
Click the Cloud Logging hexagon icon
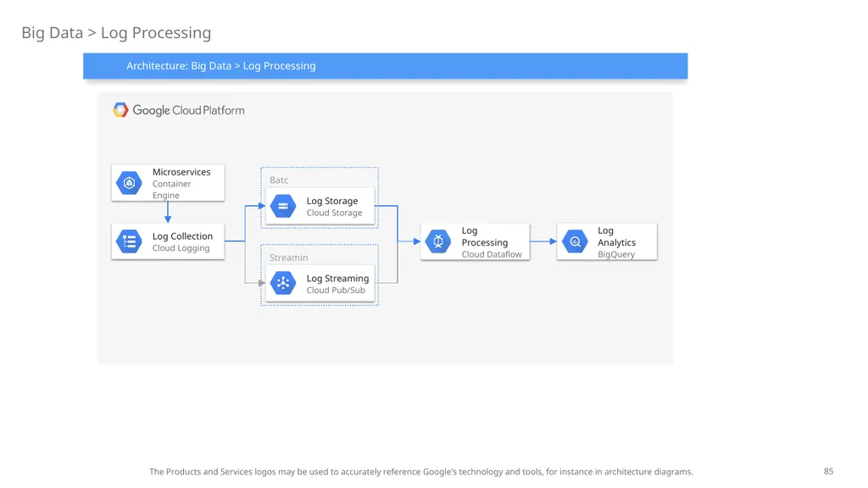coord(129,241)
